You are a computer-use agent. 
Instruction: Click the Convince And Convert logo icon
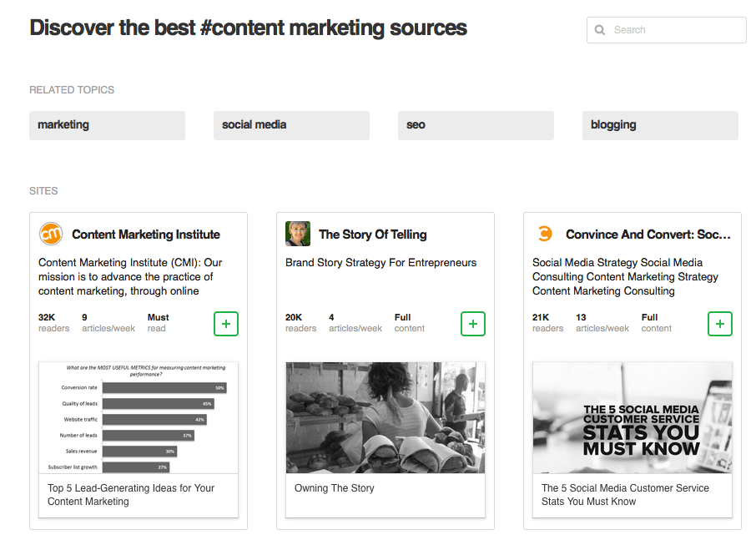[x=545, y=234]
